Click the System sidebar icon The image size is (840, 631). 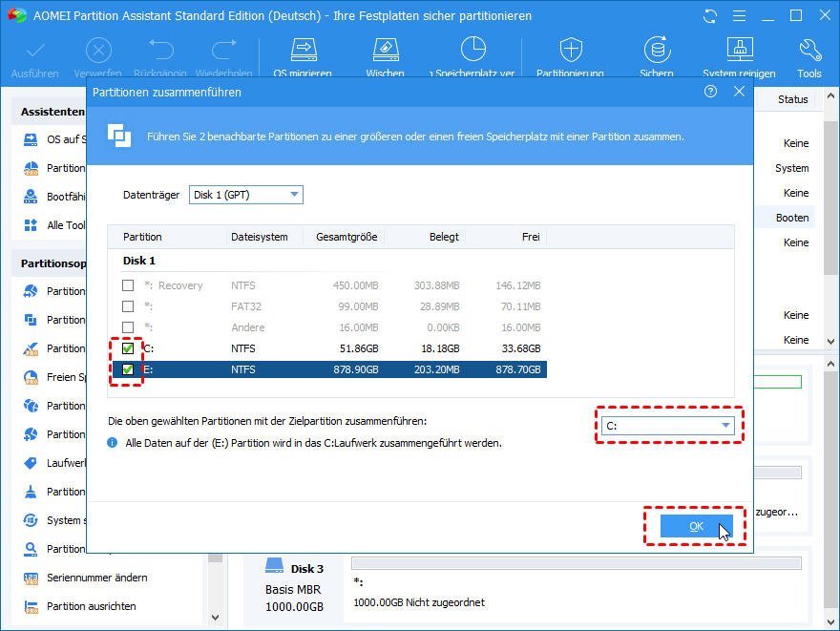coord(31,520)
